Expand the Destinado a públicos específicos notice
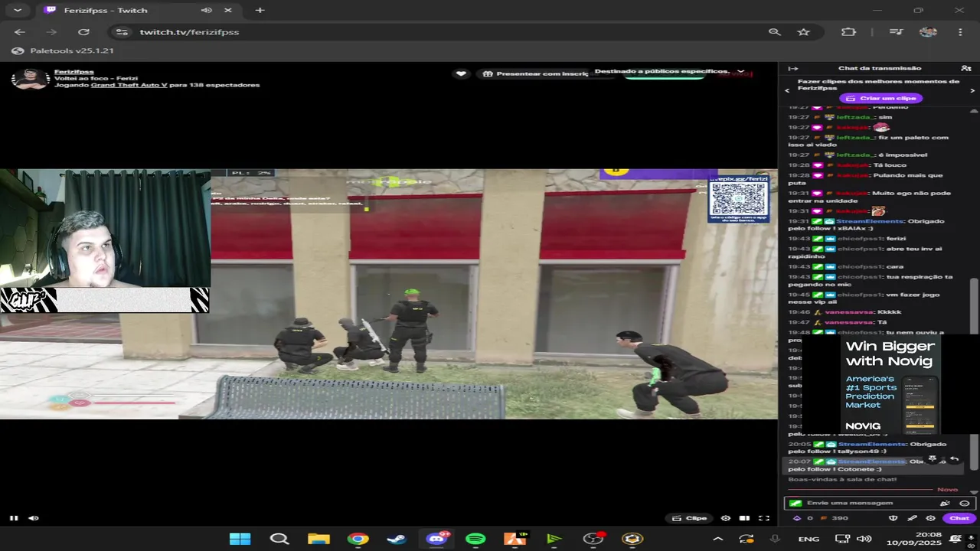The width and height of the screenshot is (980, 551). pyautogui.click(x=740, y=71)
